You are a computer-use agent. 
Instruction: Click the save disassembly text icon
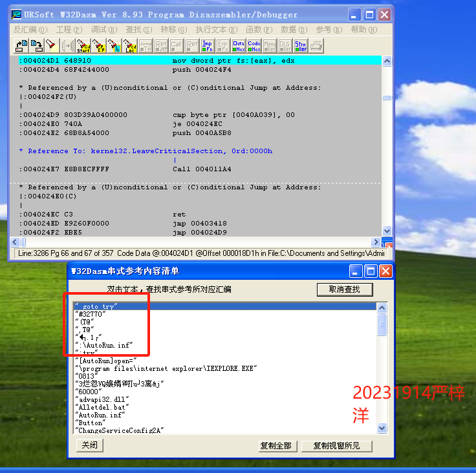37,46
